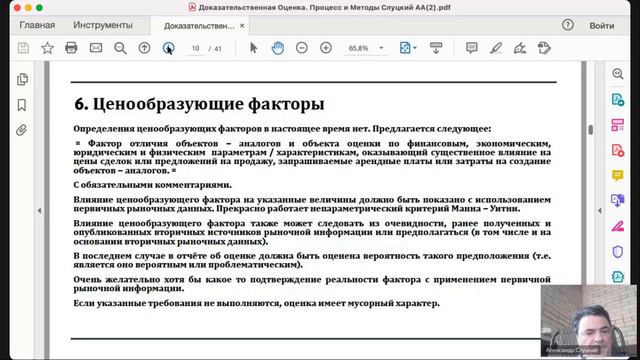640x360 pixels.
Task: Click the Save file icon
Action: [23, 48]
